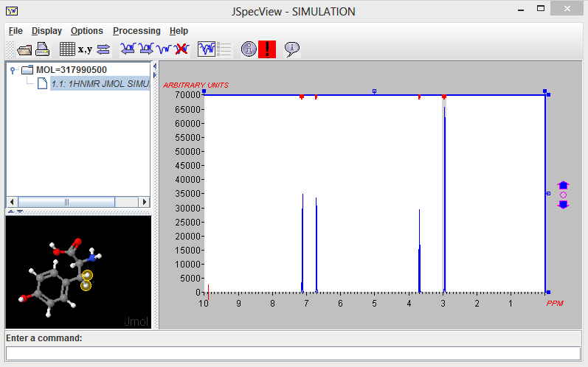Click the next zoom view icon

point(146,49)
